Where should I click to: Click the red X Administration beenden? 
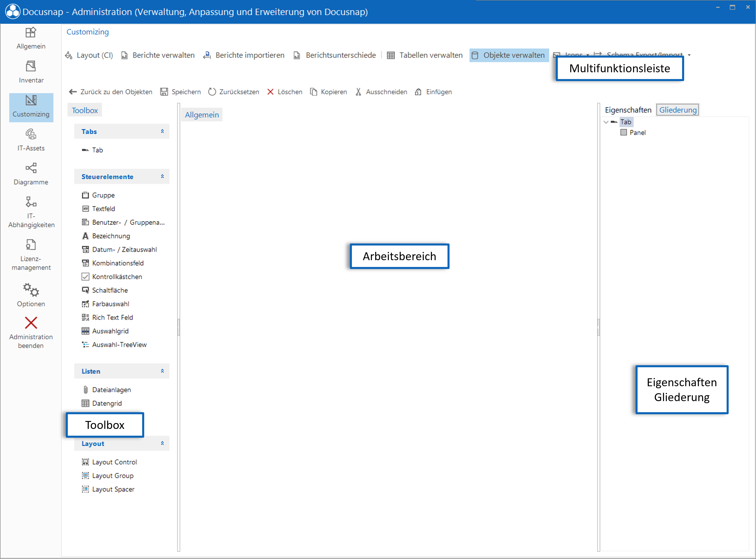click(31, 333)
